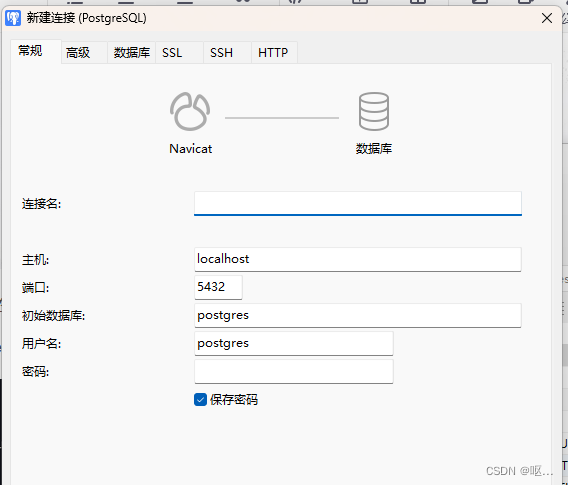The image size is (568, 485).
Task: Click the 数据库 label under cylinder icon
Action: tap(374, 149)
